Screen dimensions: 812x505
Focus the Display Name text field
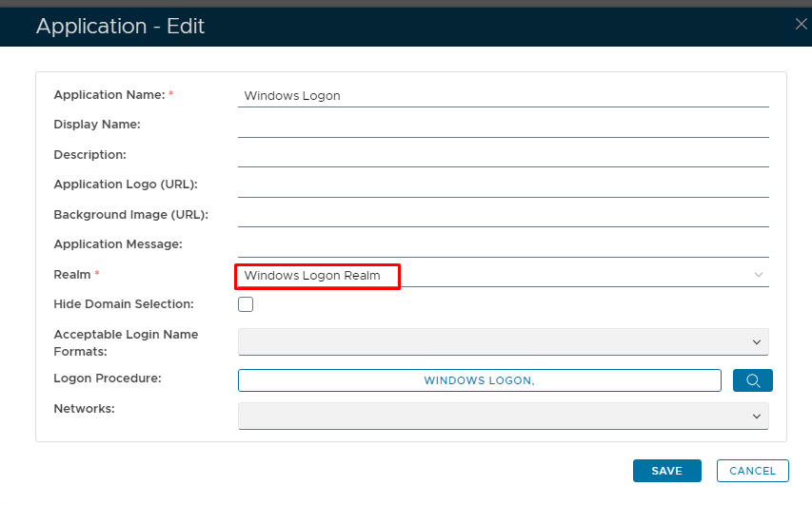(503, 125)
